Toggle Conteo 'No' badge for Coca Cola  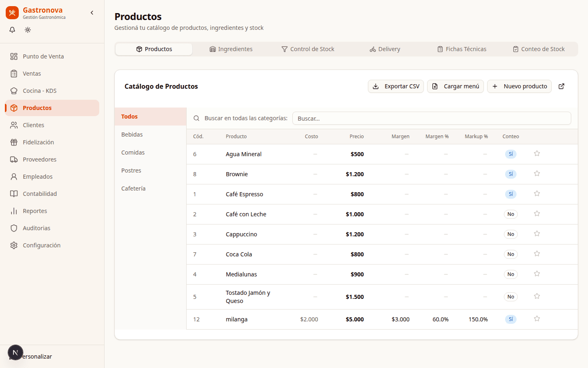pos(510,254)
